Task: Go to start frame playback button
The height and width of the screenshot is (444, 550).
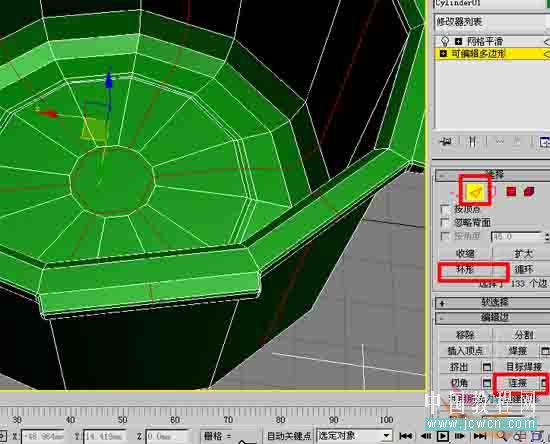Action: click(405, 436)
